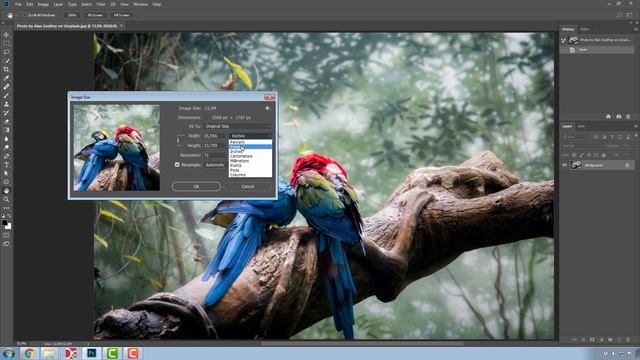Select the Quick Selection tool
This screenshot has height=360, width=640.
pos(6,61)
